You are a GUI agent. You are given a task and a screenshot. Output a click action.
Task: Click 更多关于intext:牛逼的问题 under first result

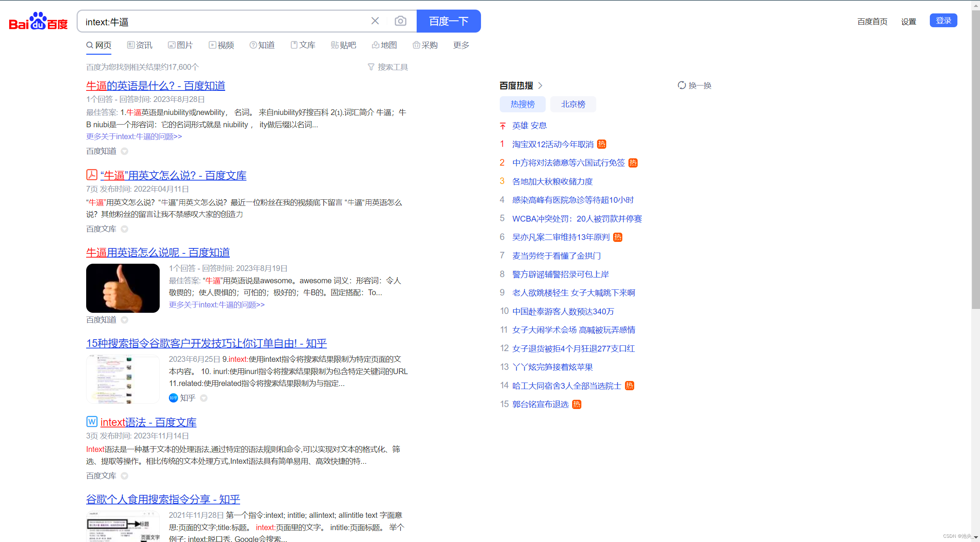(134, 136)
